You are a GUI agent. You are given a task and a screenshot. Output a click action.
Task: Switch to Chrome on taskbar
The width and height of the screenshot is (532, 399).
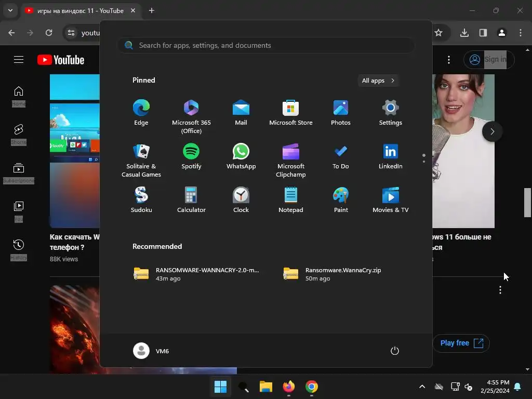coord(312,387)
